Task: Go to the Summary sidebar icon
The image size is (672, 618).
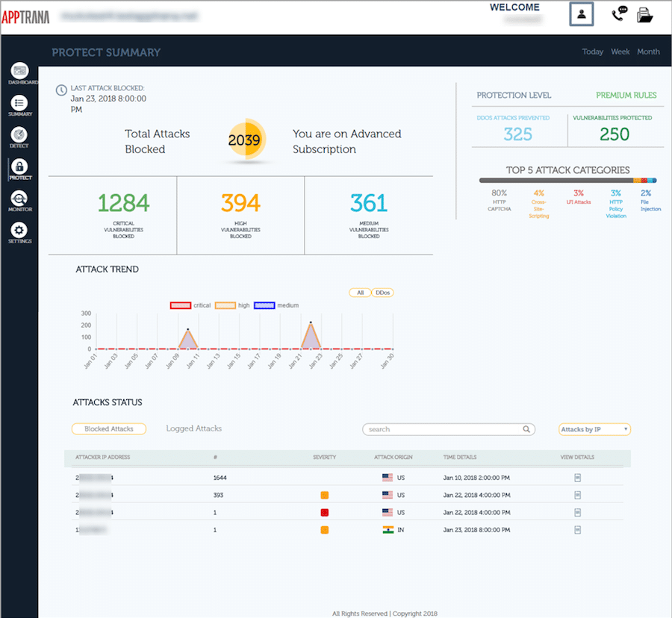Action: (20, 102)
